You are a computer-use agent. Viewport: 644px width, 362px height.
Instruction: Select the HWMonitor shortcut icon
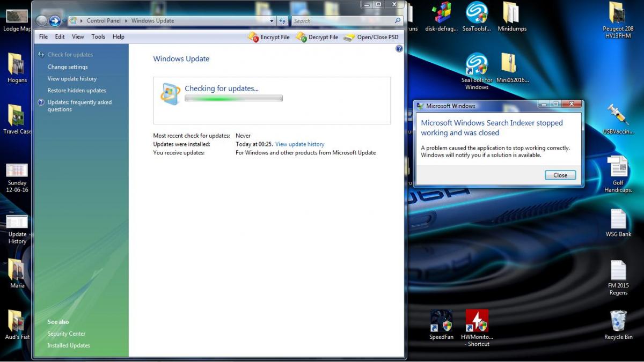(x=477, y=328)
